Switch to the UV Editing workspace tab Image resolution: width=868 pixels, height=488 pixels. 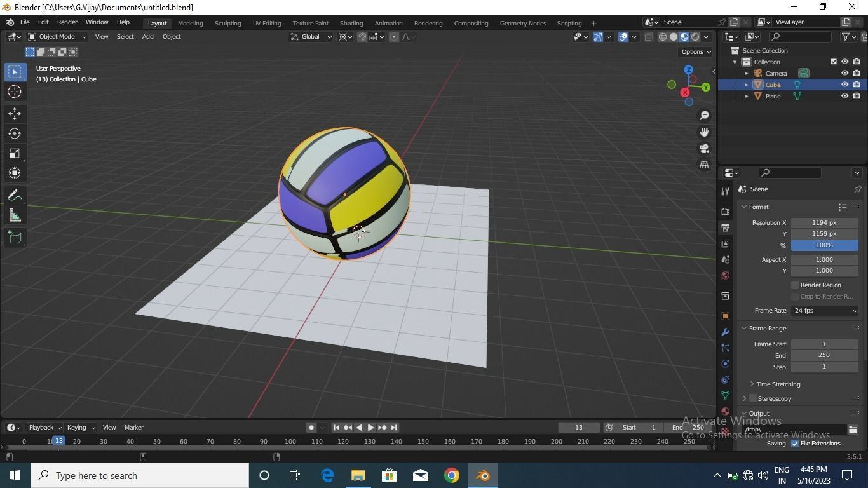pos(267,23)
